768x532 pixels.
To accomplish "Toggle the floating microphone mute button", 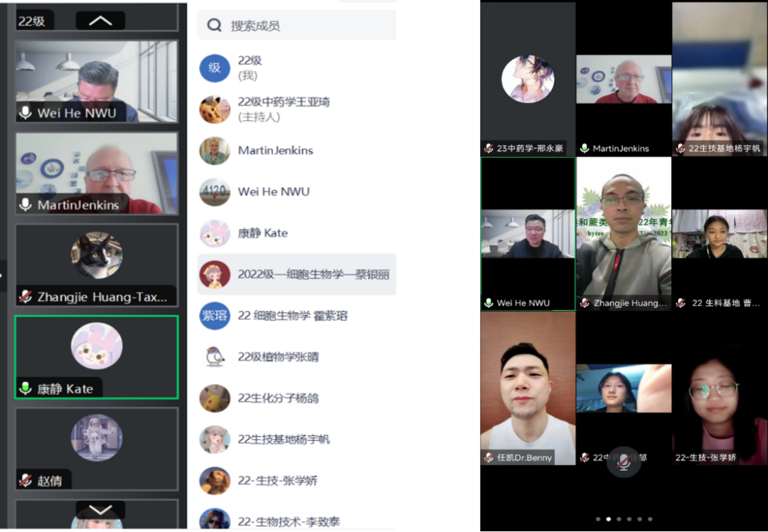I will click(624, 462).
